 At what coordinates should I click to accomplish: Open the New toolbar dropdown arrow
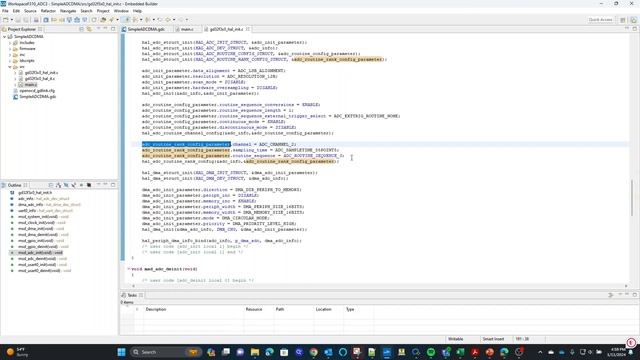click(x=11, y=20)
